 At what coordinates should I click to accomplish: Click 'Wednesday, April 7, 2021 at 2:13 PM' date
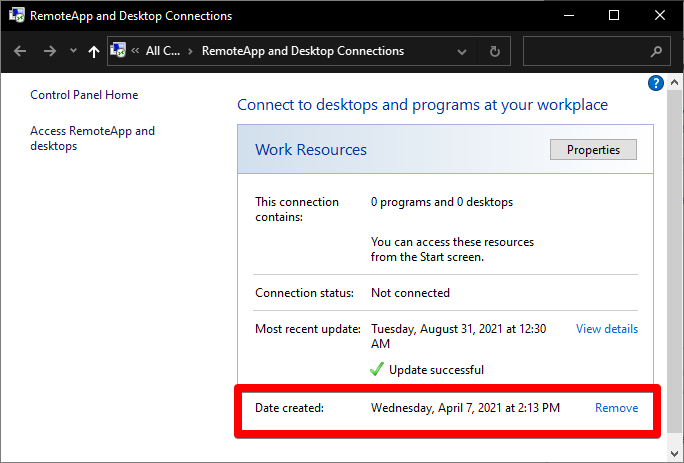(x=465, y=408)
